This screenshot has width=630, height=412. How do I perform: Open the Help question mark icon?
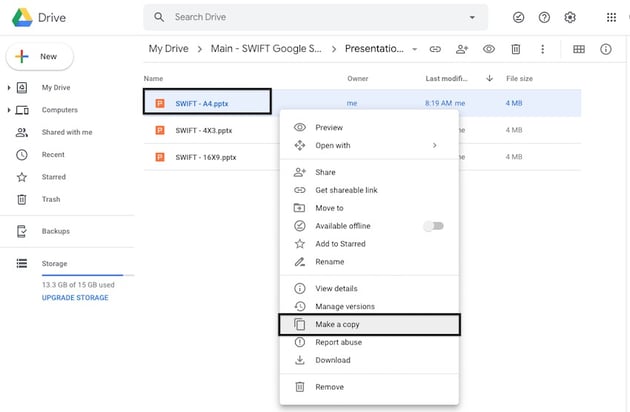coord(544,17)
